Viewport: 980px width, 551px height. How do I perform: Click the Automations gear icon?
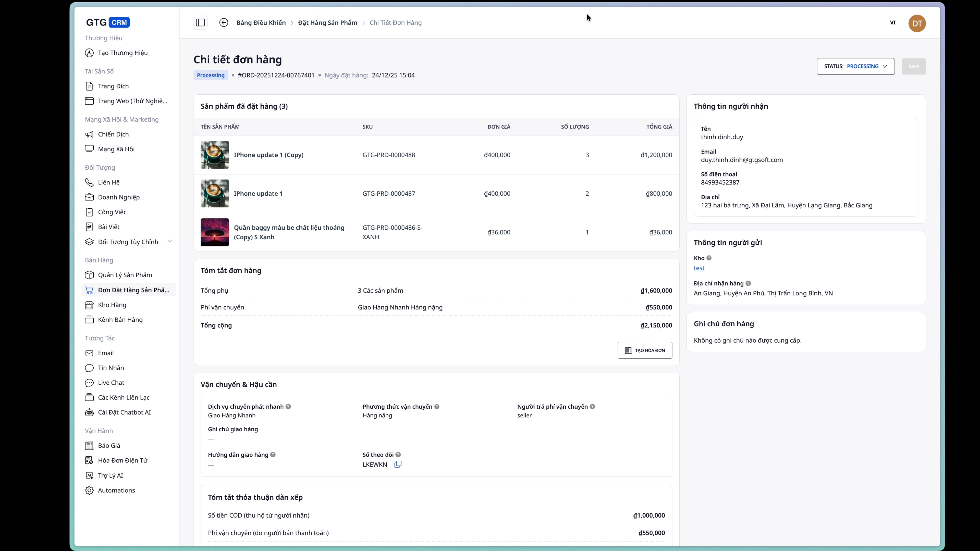coord(89,490)
